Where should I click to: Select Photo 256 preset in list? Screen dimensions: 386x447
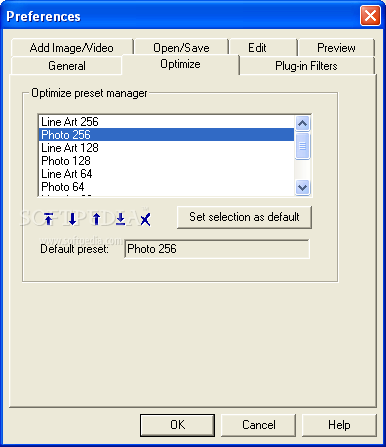[166, 135]
